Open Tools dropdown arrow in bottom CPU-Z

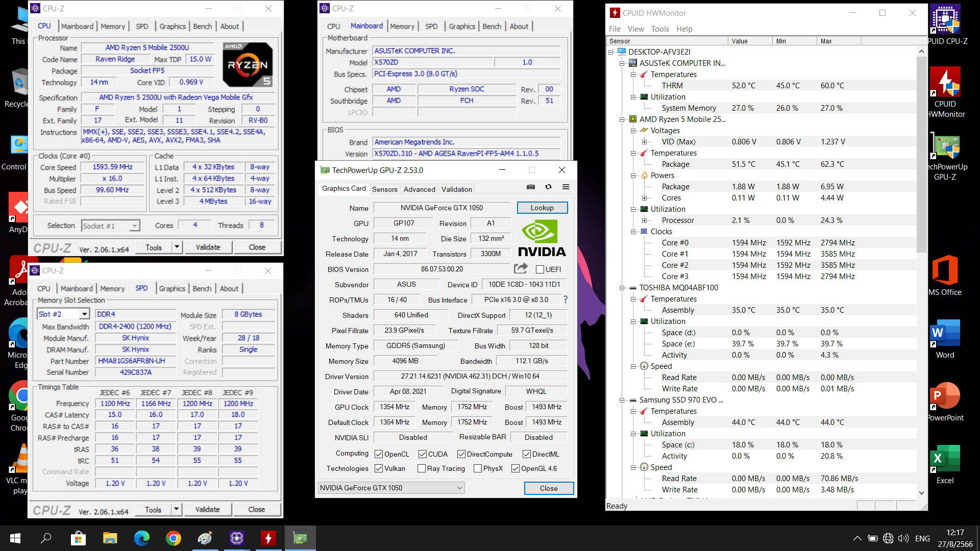tap(176, 509)
